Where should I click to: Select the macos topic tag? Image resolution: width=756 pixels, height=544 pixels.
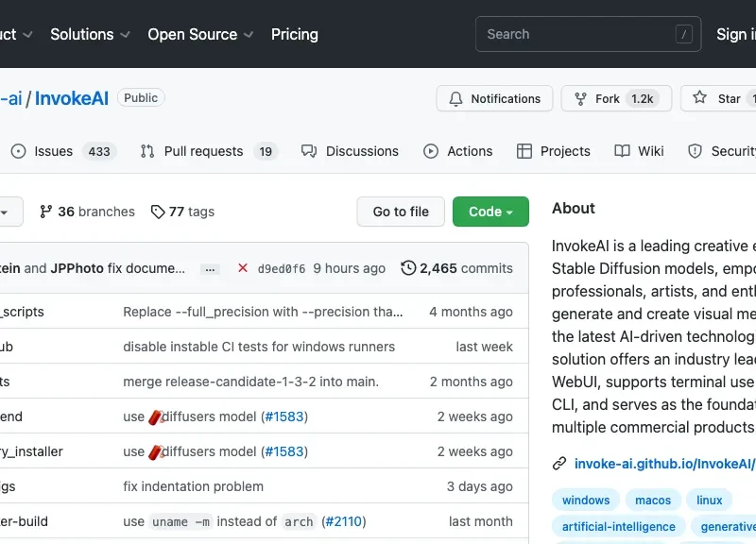point(653,501)
